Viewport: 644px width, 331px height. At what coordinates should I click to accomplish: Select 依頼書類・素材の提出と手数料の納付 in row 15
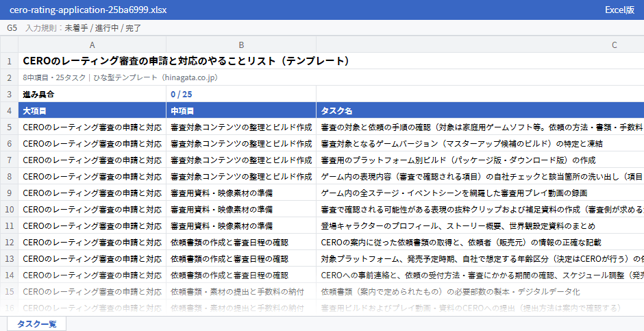click(x=241, y=291)
